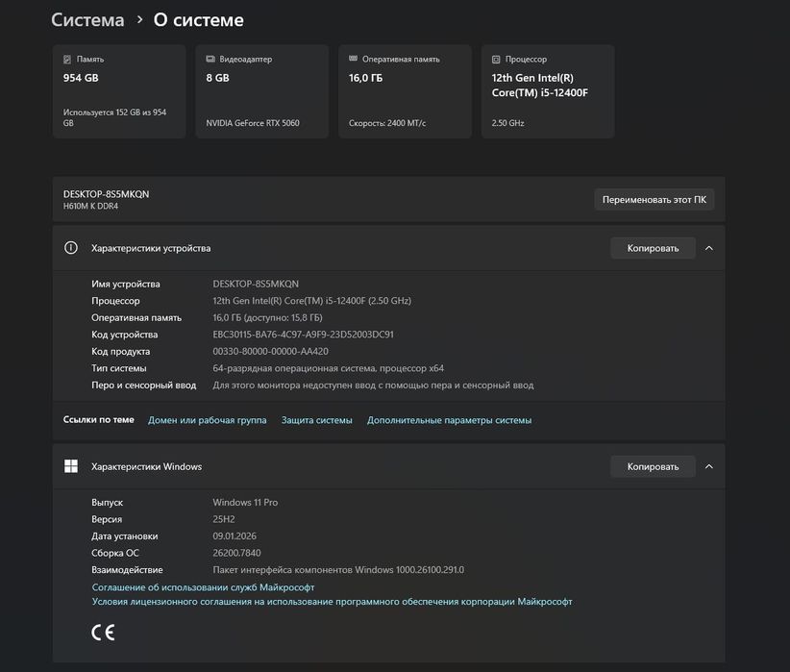
Task: Click the Код устройства label
Action: coord(124,335)
